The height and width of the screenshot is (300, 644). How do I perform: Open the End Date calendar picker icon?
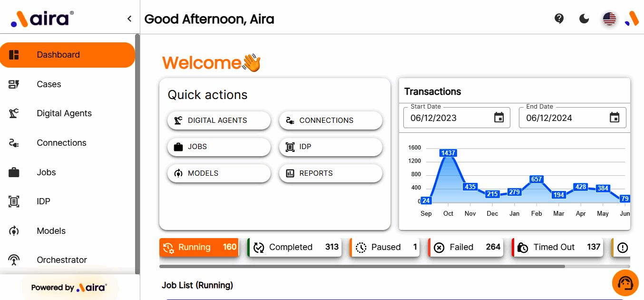click(x=615, y=118)
